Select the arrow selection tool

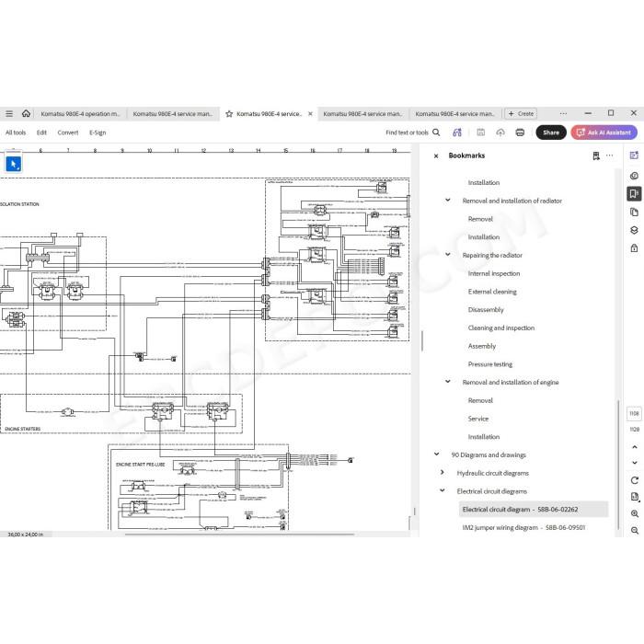pos(14,164)
